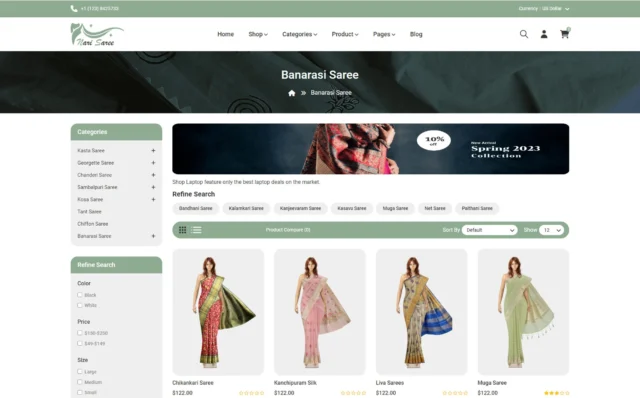Open the shopping cart icon
This screenshot has height=398, width=640.
click(564, 34)
